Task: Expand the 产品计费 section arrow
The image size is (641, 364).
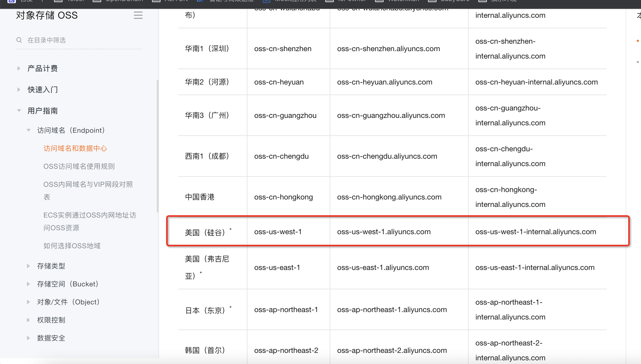Action: pos(19,68)
